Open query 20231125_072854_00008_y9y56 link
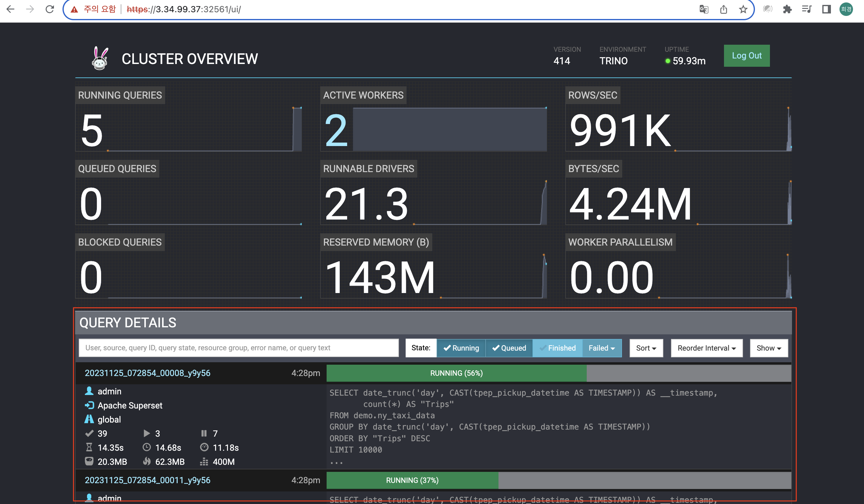 pyautogui.click(x=147, y=373)
